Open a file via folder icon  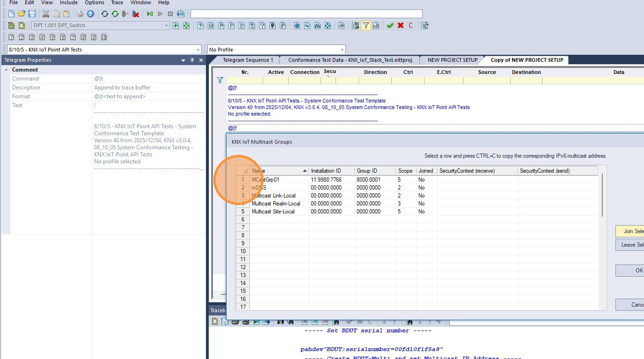click(22, 14)
